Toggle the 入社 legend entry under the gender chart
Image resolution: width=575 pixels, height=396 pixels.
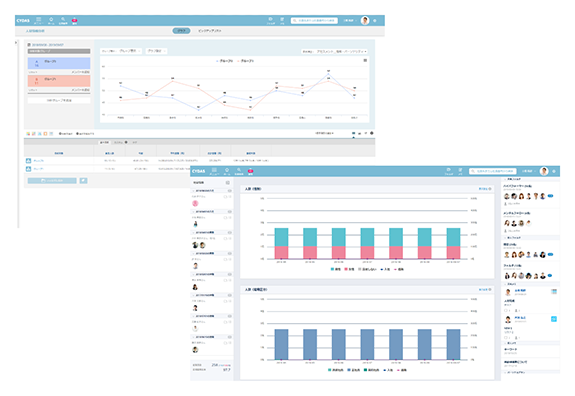click(385, 270)
